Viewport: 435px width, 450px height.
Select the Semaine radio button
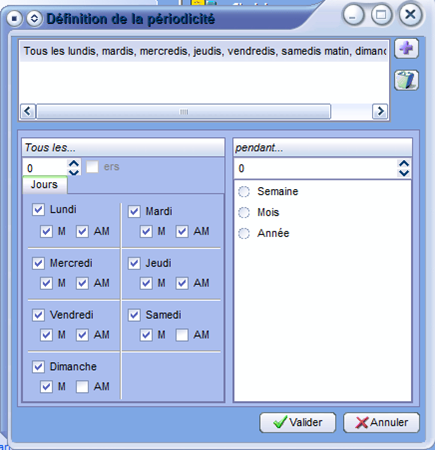point(244,192)
